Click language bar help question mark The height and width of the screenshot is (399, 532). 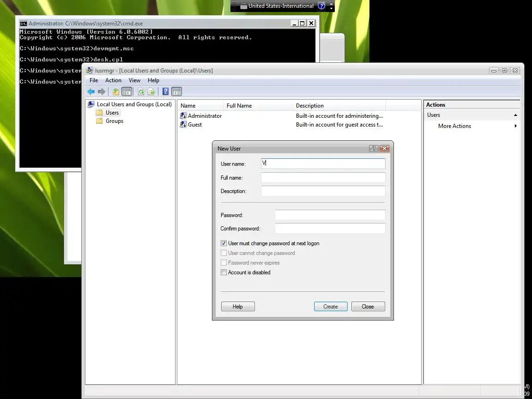tap(321, 6)
